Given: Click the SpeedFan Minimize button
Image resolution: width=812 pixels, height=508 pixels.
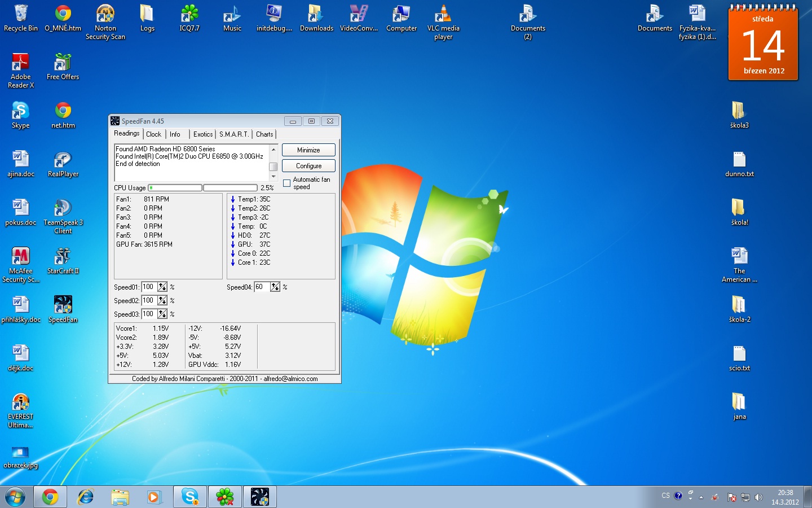Looking at the screenshot, I should [308, 150].
